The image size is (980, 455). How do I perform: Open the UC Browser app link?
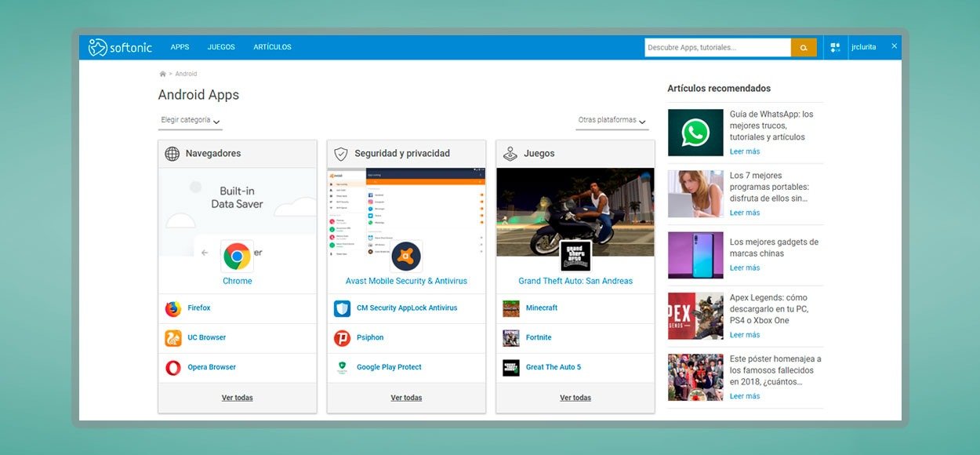click(207, 338)
